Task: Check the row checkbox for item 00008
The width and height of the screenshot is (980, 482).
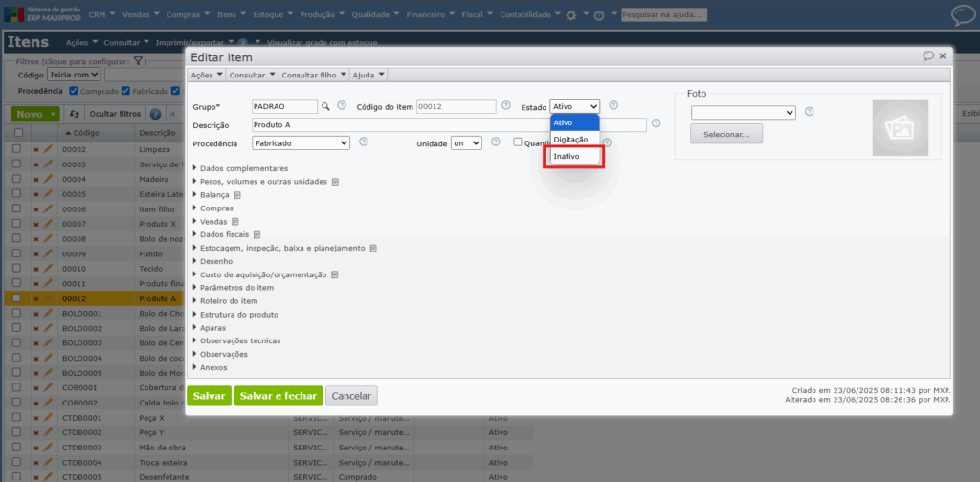Action: pos(16,239)
